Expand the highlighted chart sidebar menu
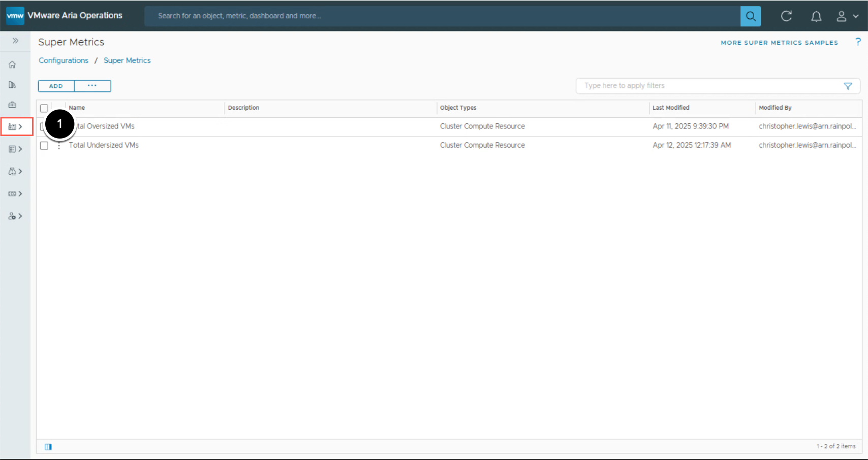The image size is (868, 460). (x=16, y=126)
